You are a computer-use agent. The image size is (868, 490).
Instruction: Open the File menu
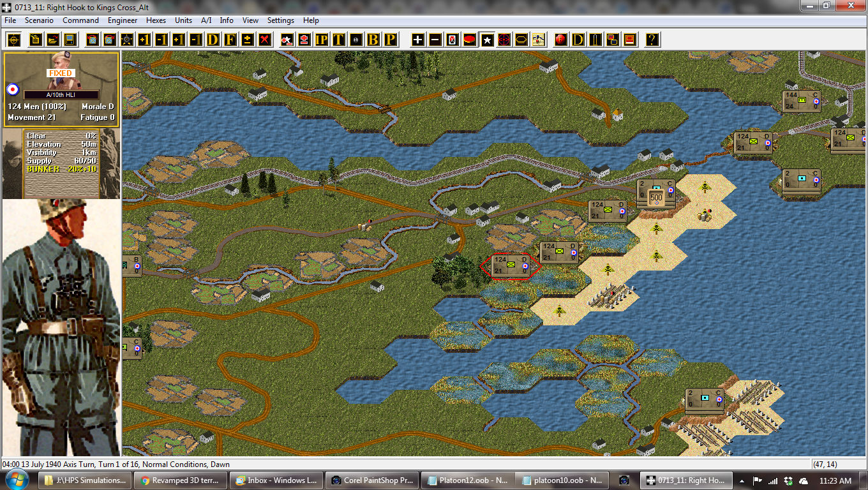(x=10, y=20)
